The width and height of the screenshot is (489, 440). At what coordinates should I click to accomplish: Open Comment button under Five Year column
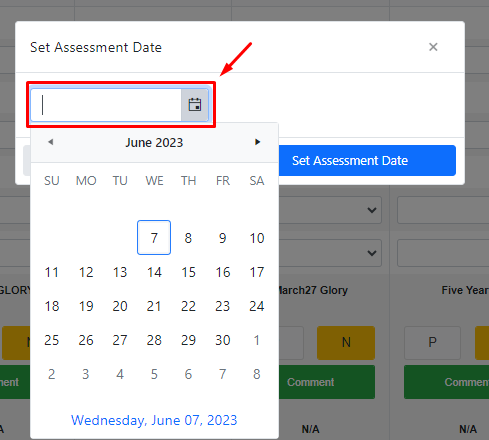[447, 382]
